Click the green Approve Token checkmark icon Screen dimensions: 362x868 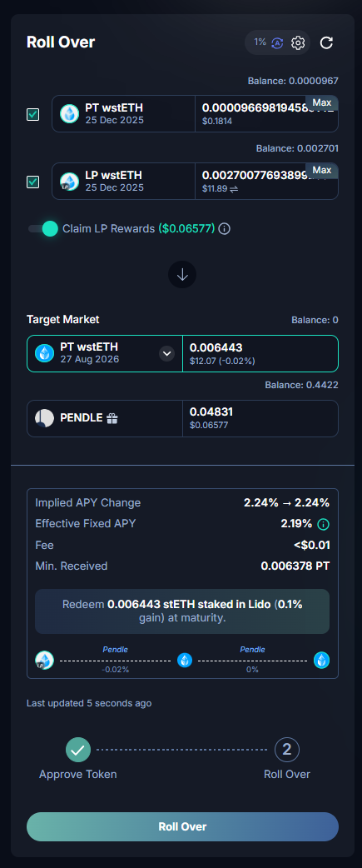pyautogui.click(x=78, y=750)
